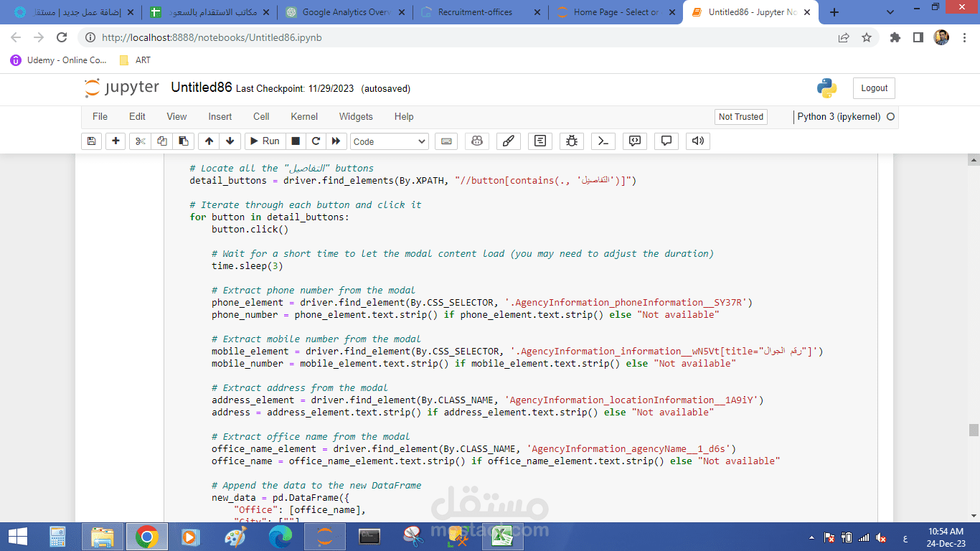Open the Widgets menu
Screen dimensions: 980x551
(x=356, y=116)
